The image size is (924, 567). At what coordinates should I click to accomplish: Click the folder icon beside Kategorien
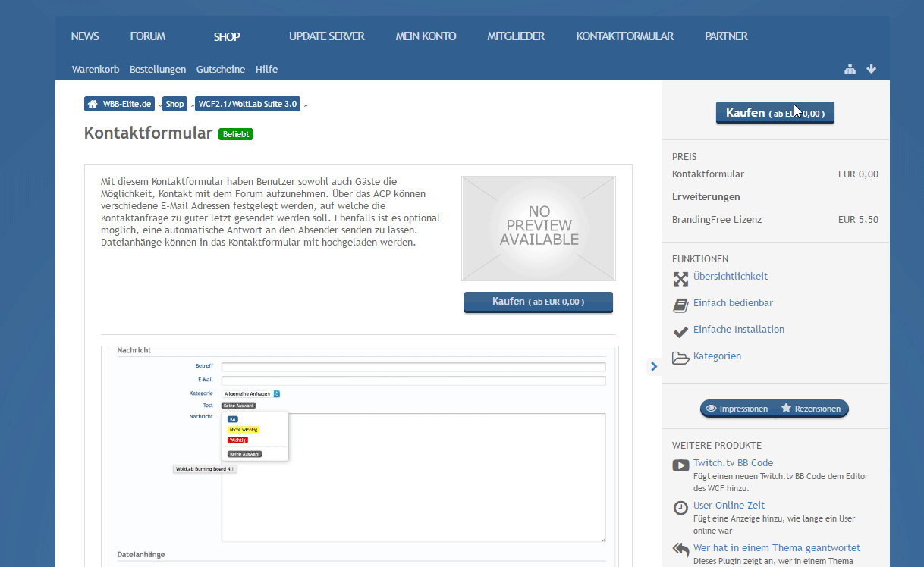(x=680, y=357)
